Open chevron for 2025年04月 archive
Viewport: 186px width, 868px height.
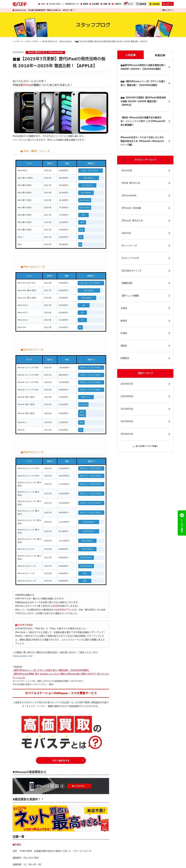point(169,422)
